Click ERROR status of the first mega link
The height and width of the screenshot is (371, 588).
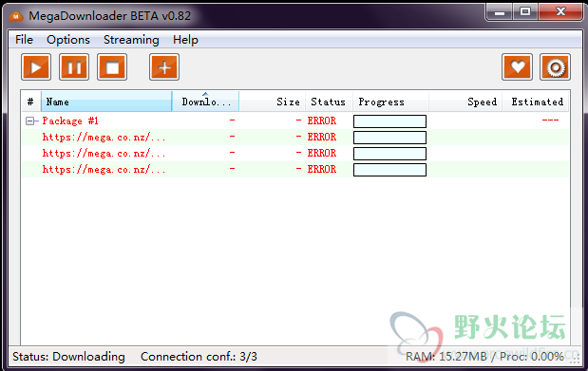coord(322,137)
